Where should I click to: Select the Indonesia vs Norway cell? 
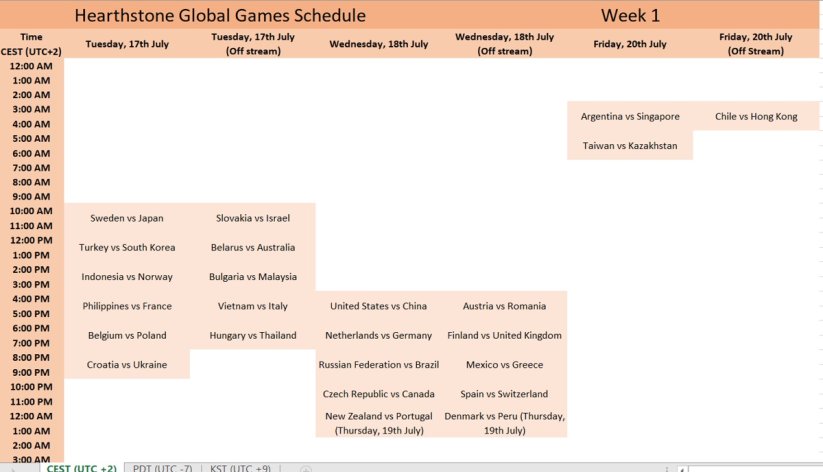click(127, 277)
